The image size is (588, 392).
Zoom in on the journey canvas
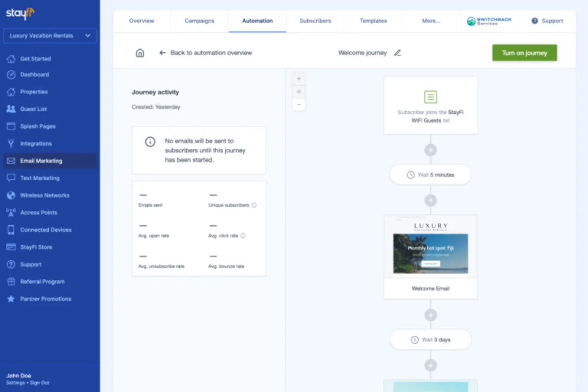[x=299, y=78]
